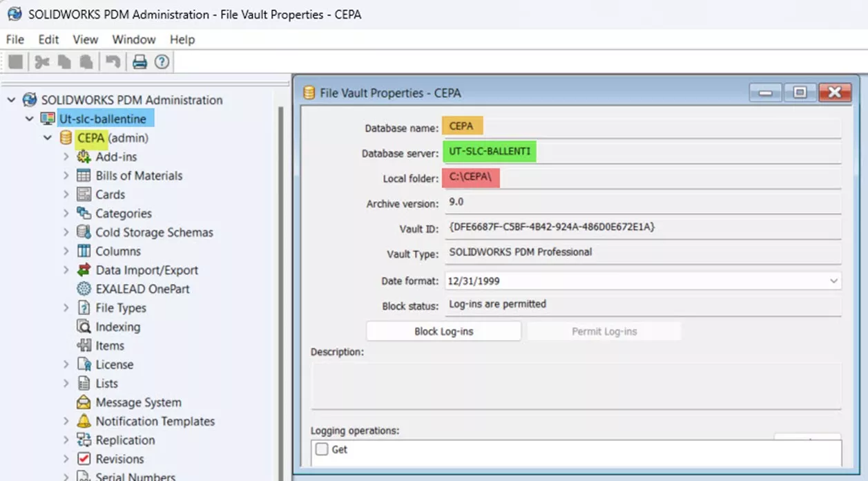Expand the Add-ins tree node
Viewport: 868px width, 481px height.
pos(66,157)
